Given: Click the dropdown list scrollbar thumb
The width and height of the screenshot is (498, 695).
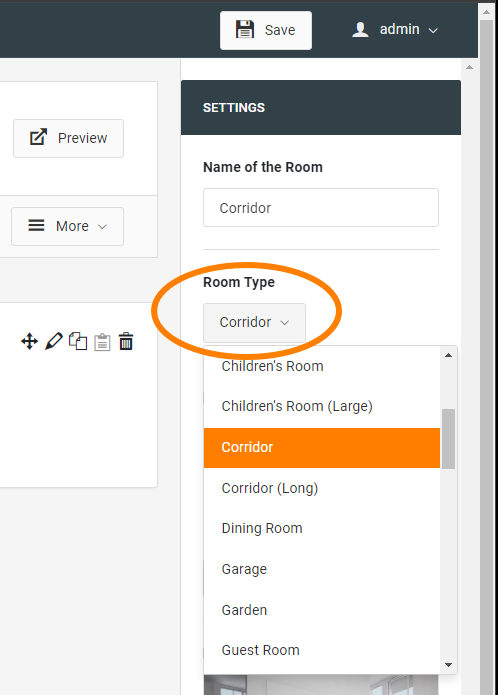Looking at the screenshot, I should point(448,439).
